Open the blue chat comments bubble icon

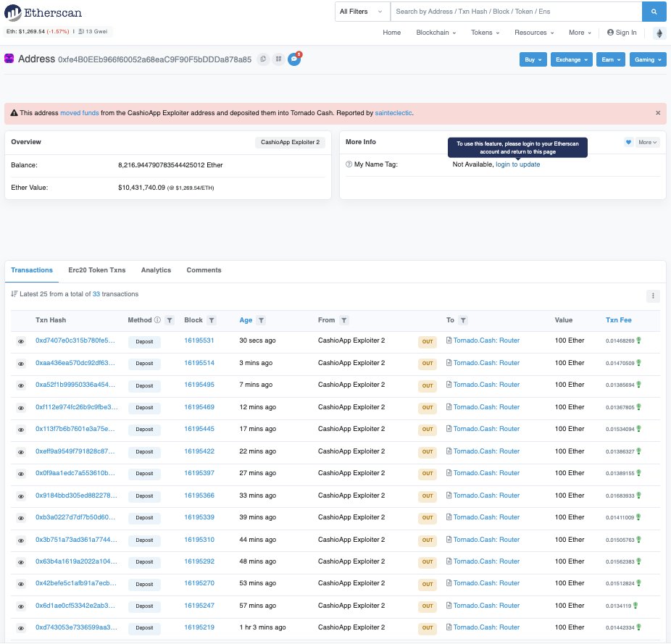[294, 59]
